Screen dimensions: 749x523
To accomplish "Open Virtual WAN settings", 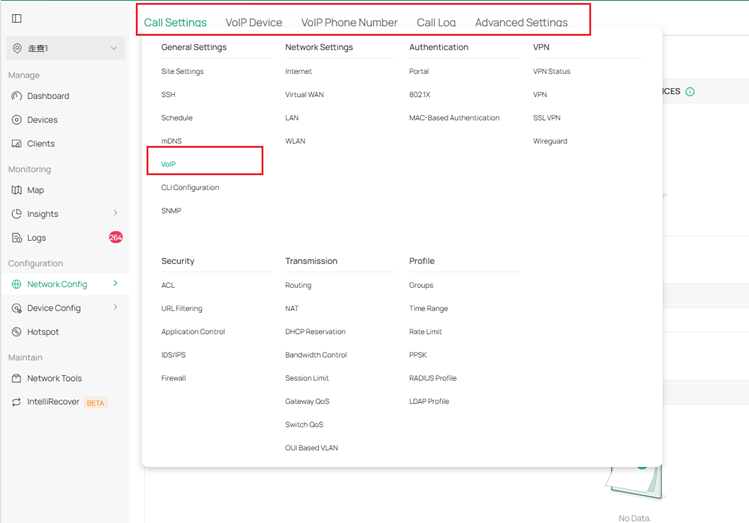I will pos(304,95).
